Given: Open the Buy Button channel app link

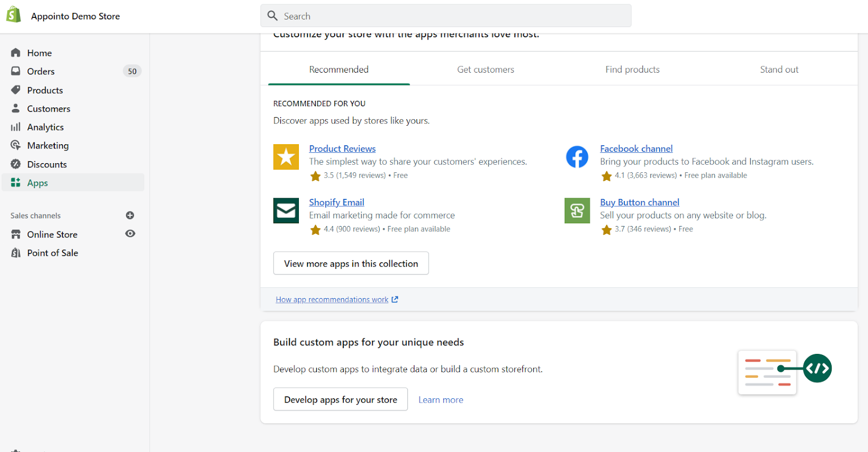Looking at the screenshot, I should 640,202.
